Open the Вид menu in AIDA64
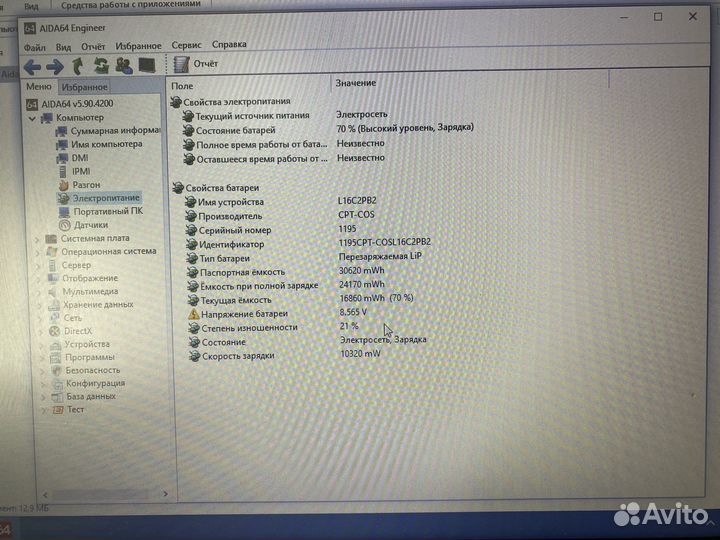 (x=63, y=47)
